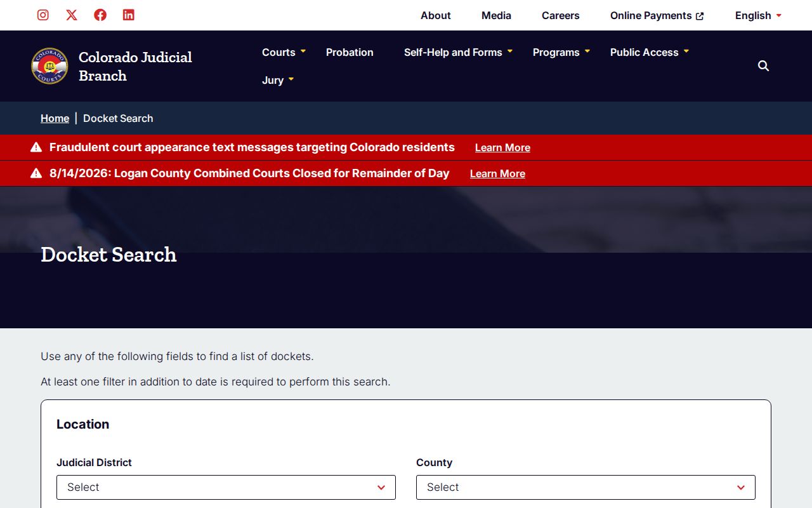Expand the Programs menu
The width and height of the screenshot is (812, 508).
[x=561, y=52]
